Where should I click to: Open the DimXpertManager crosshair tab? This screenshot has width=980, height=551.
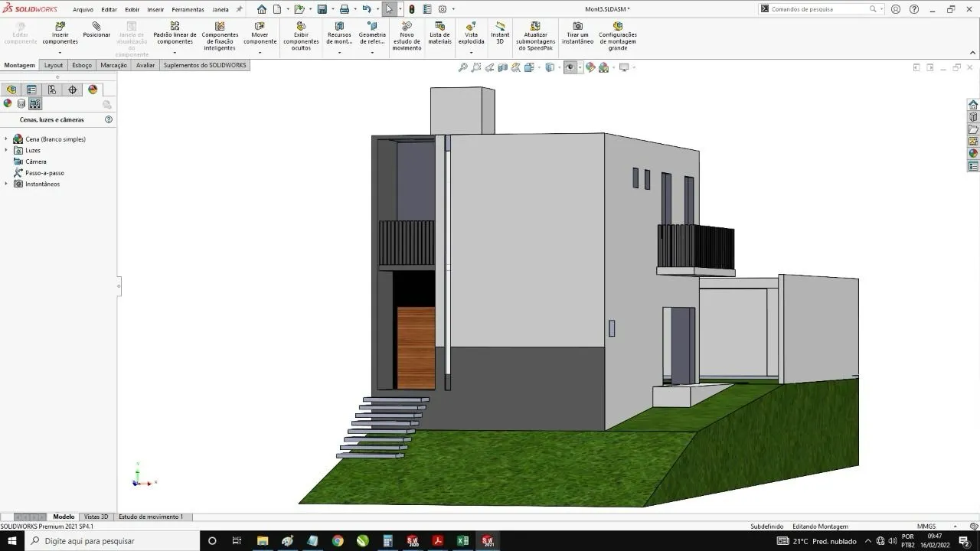click(73, 90)
